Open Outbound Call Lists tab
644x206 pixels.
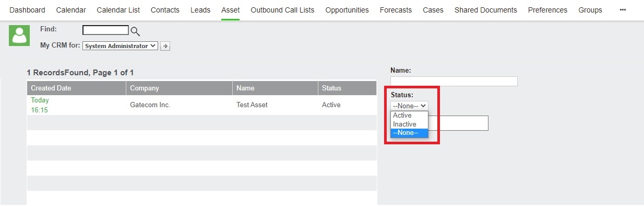click(282, 10)
